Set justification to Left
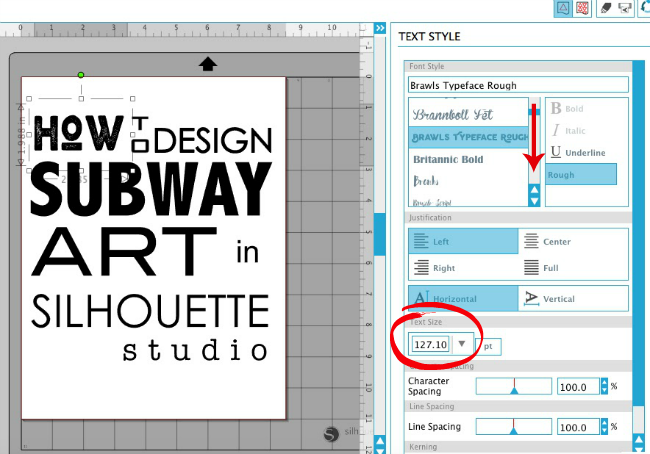This screenshot has height=454, width=650. point(463,241)
